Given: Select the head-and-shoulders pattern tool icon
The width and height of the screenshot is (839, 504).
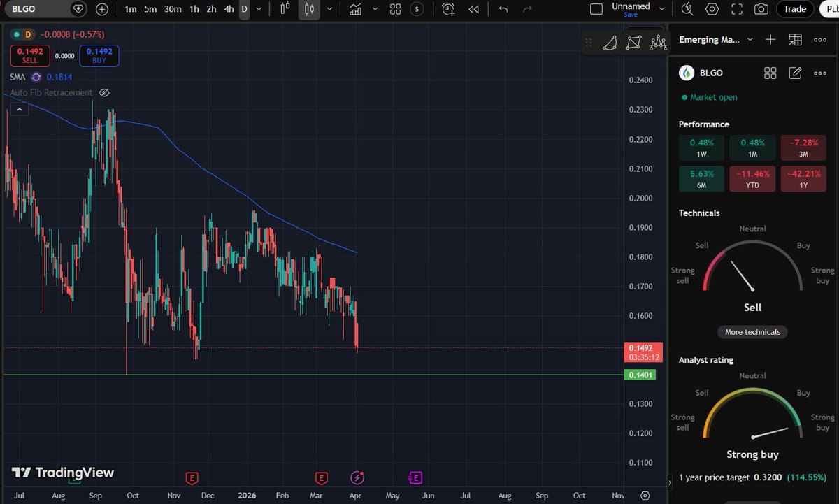Looking at the screenshot, I should click(x=657, y=43).
